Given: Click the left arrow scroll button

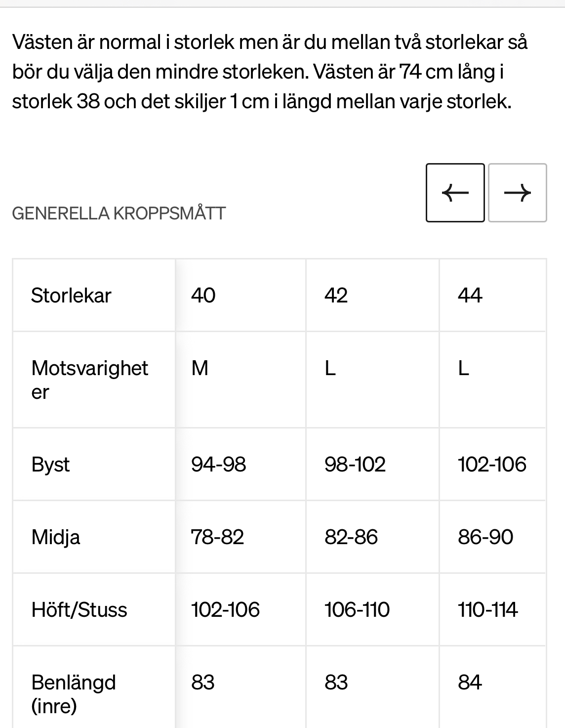Looking at the screenshot, I should click(x=455, y=193).
